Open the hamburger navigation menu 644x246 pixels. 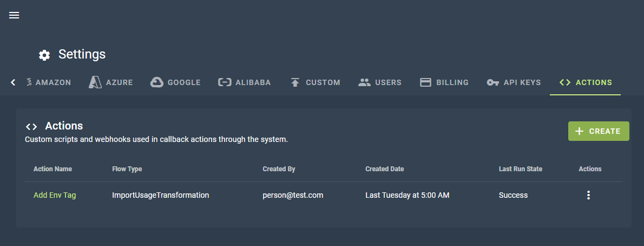click(14, 15)
